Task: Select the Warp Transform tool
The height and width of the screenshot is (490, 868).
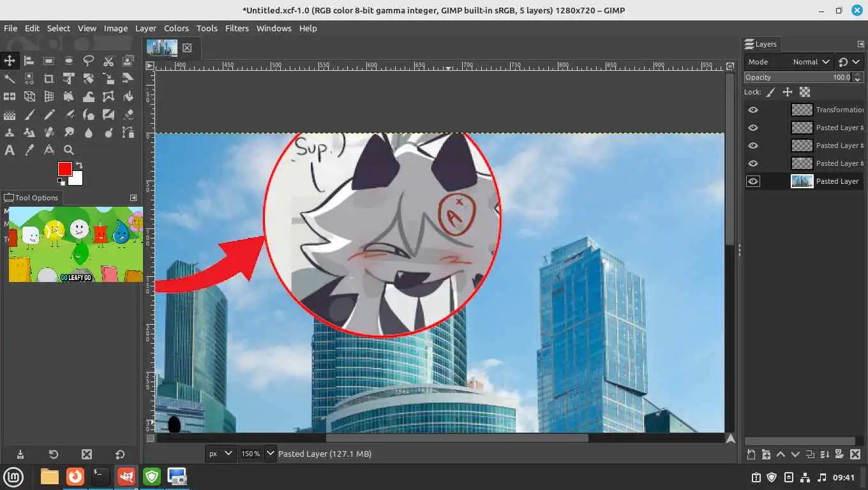Action: (89, 96)
